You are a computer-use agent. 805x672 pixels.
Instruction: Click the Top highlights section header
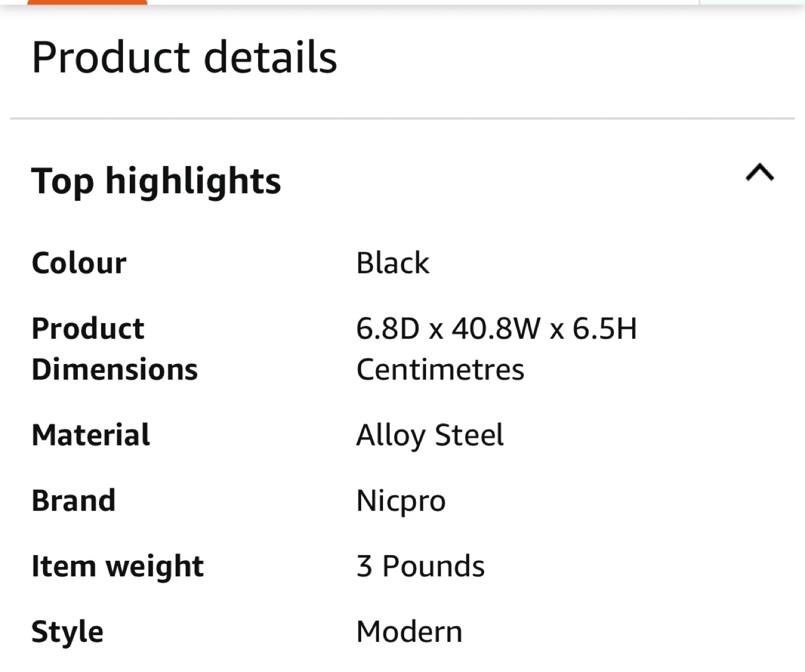pyautogui.click(x=156, y=181)
